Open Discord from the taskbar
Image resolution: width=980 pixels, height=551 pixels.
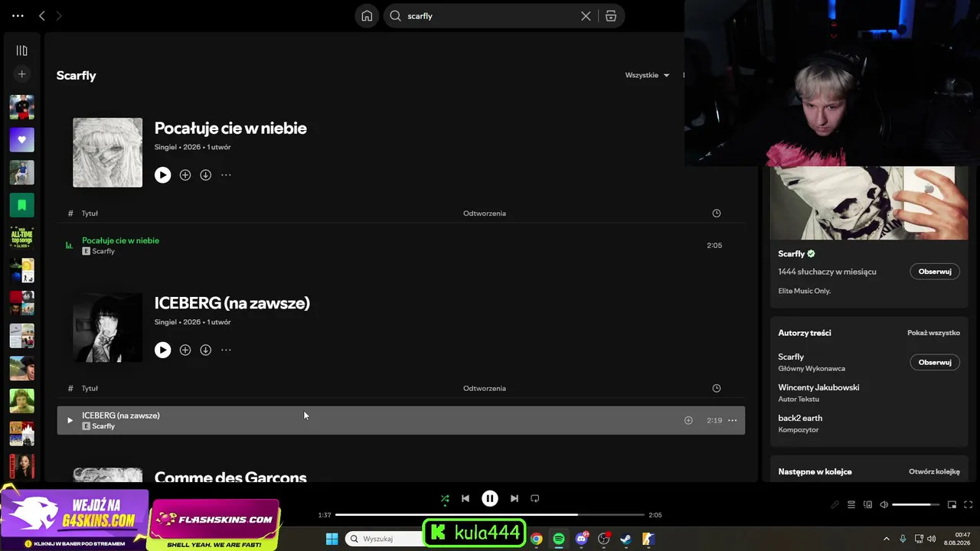point(581,539)
